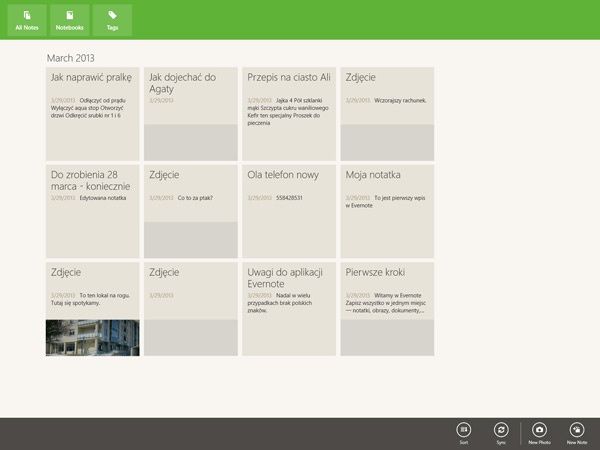Open note 'Jak naprawić pralkę'
The height and width of the screenshot is (450, 600).
(93, 114)
